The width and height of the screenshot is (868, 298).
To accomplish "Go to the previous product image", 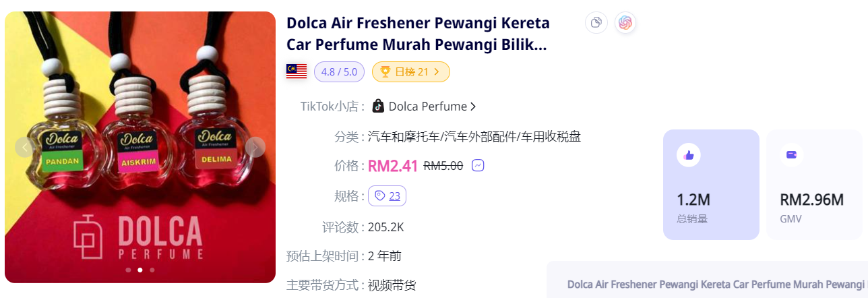I will 25,147.
